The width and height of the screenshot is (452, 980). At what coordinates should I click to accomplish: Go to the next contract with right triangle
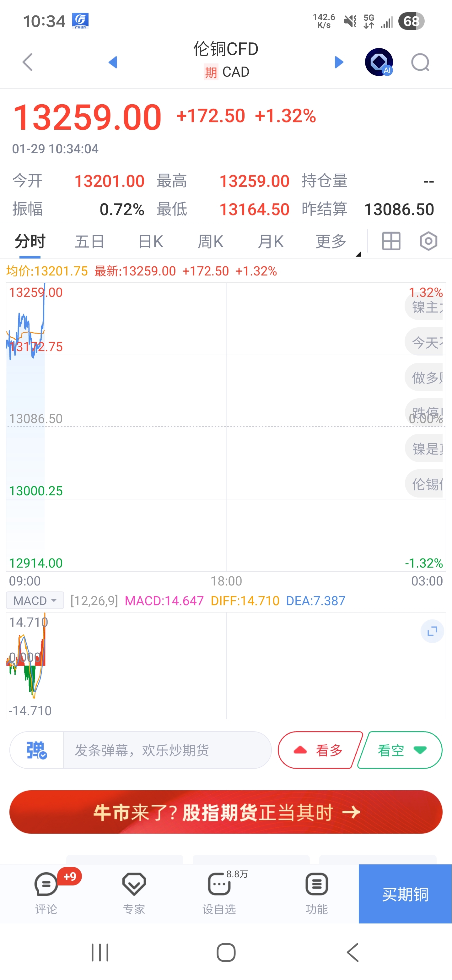click(x=338, y=62)
